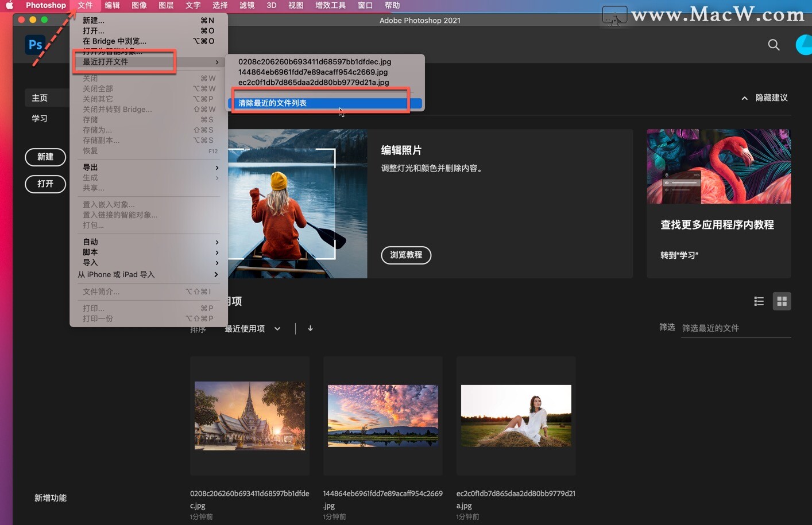Click 查找更多应用程序内教程 heading
The width and height of the screenshot is (812, 525).
click(x=717, y=225)
